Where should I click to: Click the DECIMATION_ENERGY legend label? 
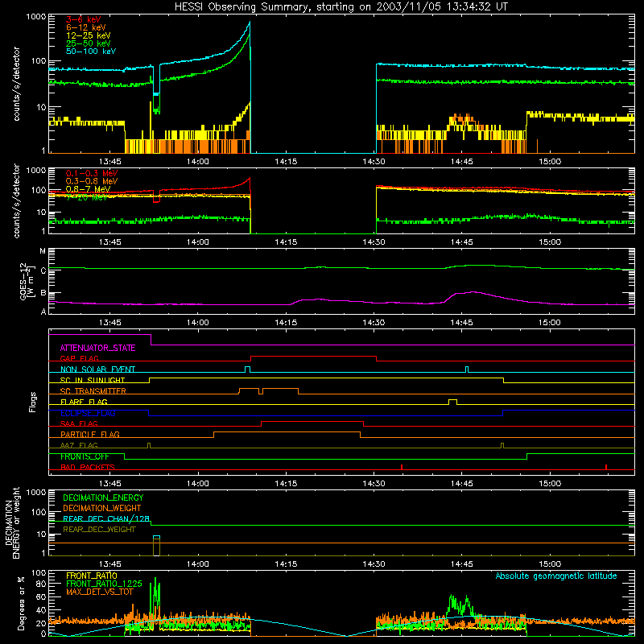coord(103,497)
